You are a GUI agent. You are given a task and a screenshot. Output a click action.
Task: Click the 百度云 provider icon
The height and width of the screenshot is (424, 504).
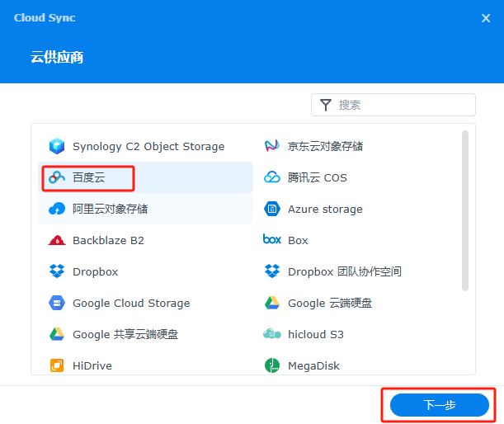(57, 177)
